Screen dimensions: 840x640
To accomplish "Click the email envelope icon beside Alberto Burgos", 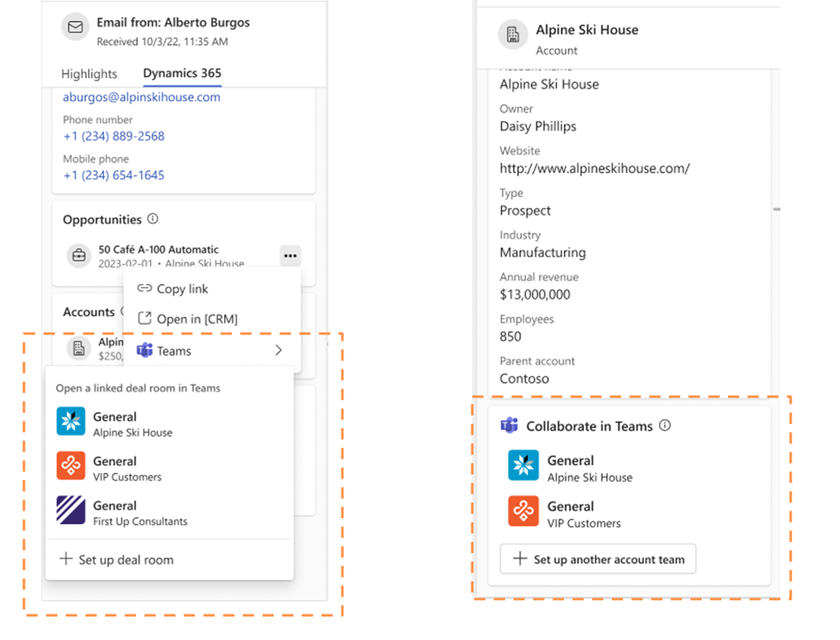I will click(76, 26).
